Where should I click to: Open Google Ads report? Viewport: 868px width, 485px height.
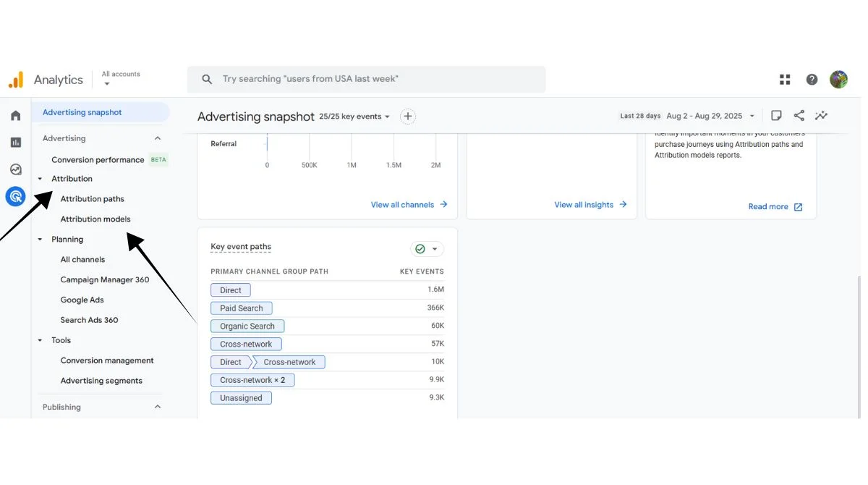point(82,300)
